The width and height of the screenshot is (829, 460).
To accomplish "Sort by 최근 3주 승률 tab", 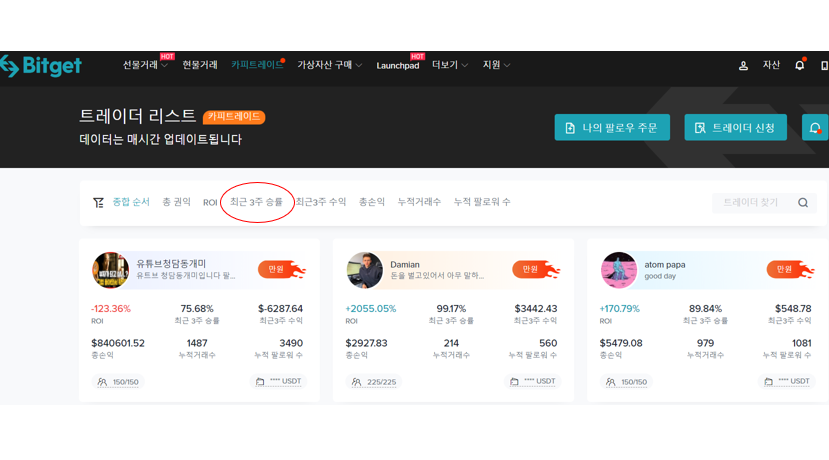I will [x=256, y=202].
